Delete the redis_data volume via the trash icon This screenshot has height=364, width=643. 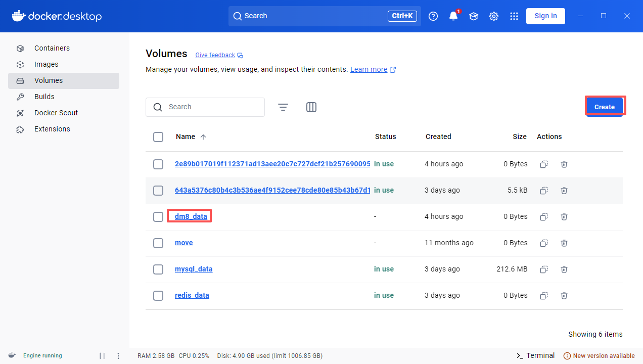564,295
